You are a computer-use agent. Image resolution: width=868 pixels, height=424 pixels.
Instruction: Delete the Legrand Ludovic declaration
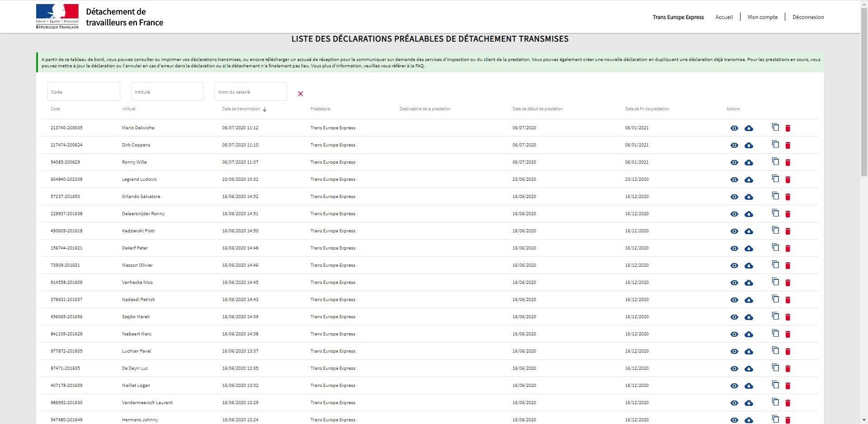(x=788, y=180)
